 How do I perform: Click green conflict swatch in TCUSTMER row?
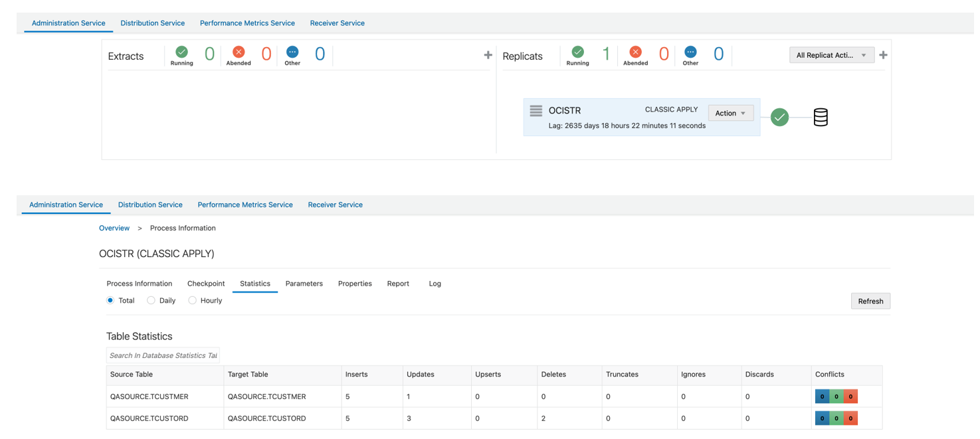(836, 396)
